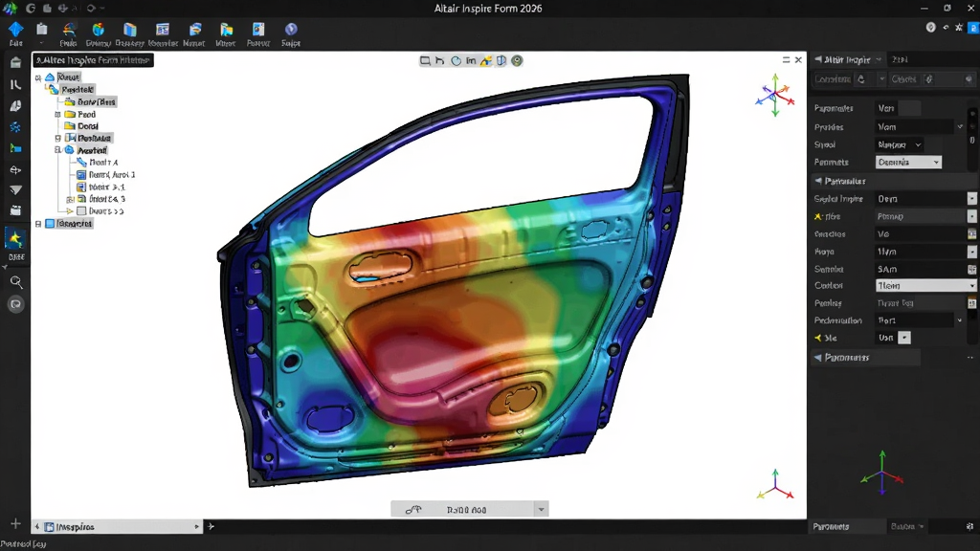980x551 pixels.
Task: Open the bottom-right tab next to Parameters
Action: [x=907, y=527]
